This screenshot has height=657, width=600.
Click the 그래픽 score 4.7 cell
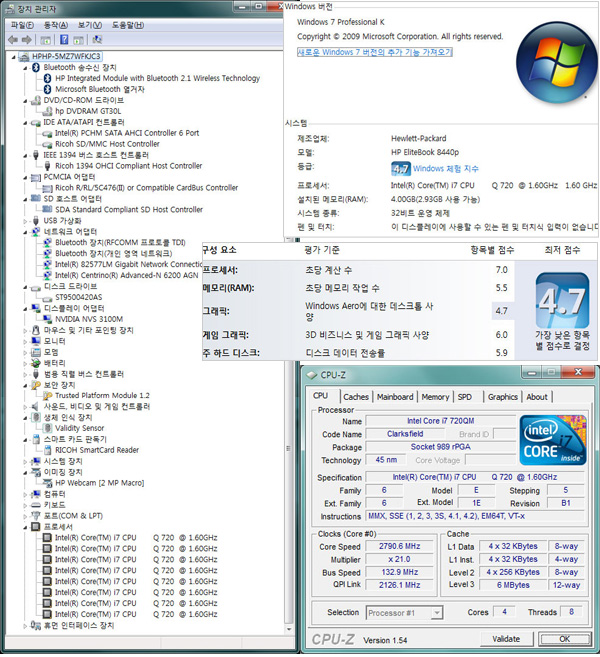[x=502, y=311]
